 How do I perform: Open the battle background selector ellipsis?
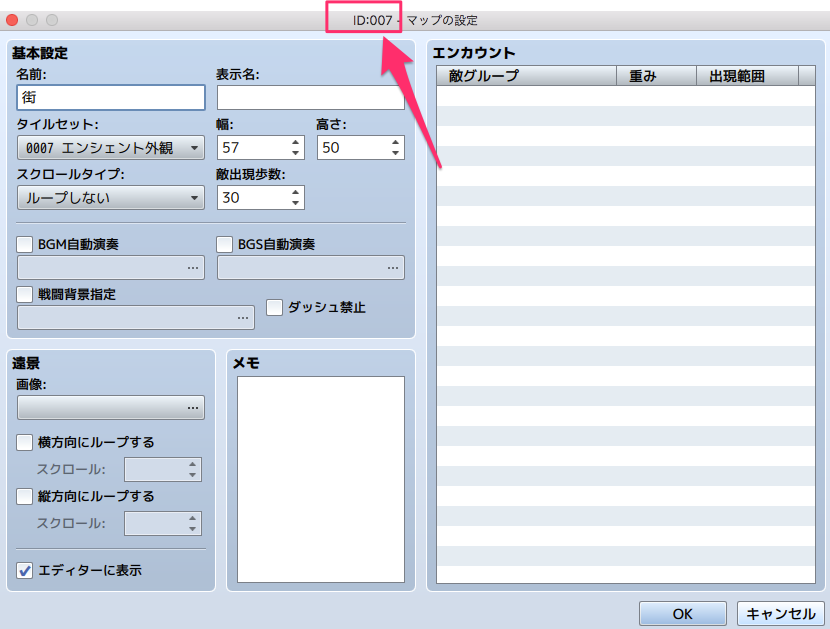pyautogui.click(x=243, y=318)
